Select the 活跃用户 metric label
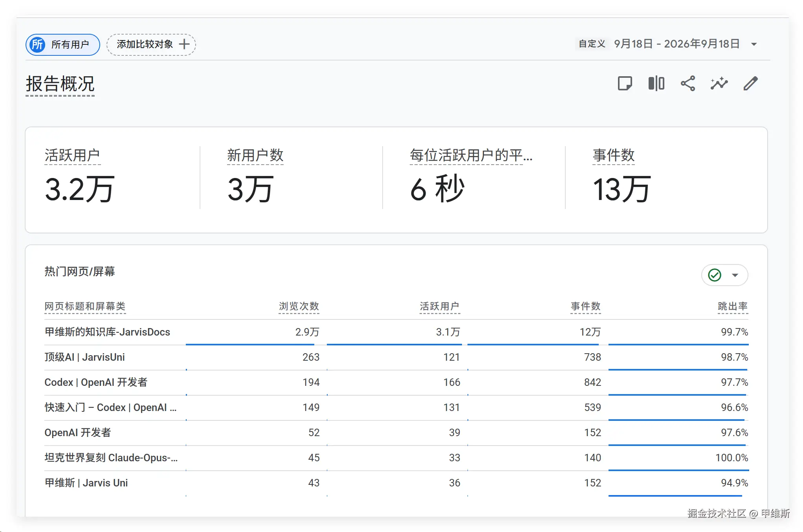 [x=72, y=155]
